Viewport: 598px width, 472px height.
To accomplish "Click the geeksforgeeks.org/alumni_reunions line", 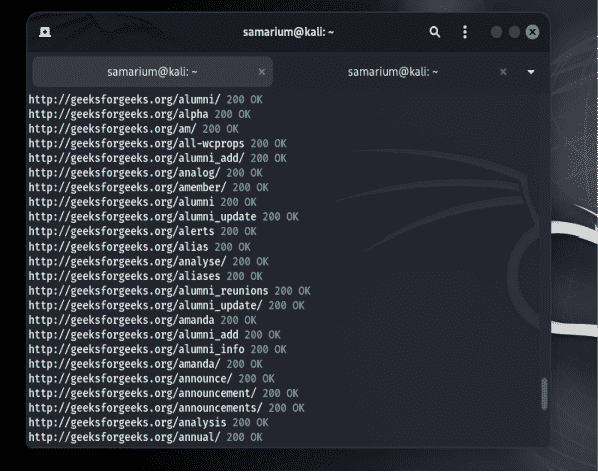I will coord(169,291).
